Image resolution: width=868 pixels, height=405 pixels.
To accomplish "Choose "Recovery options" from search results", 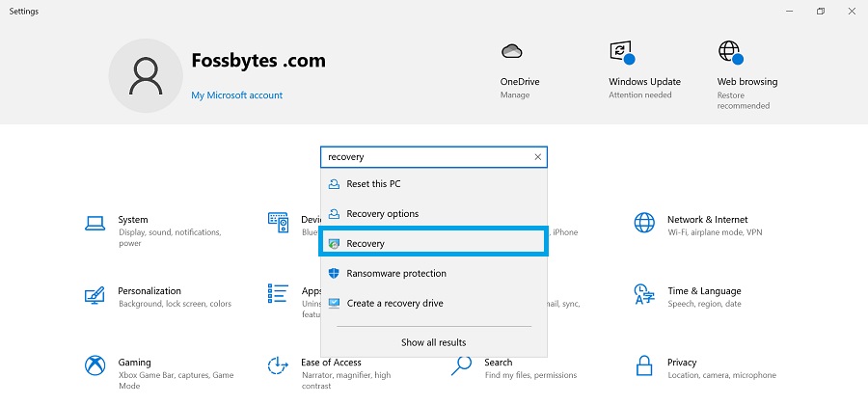I will click(x=382, y=214).
